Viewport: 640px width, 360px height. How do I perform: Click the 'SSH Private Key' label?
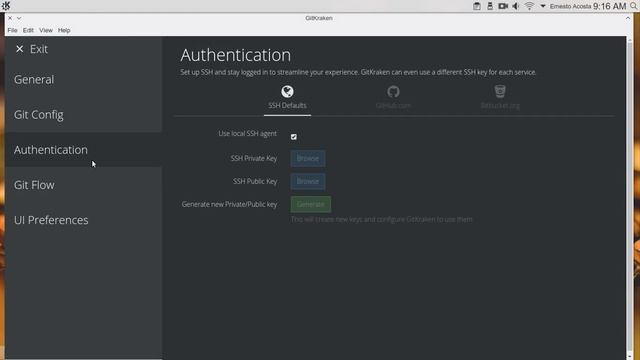(x=254, y=158)
